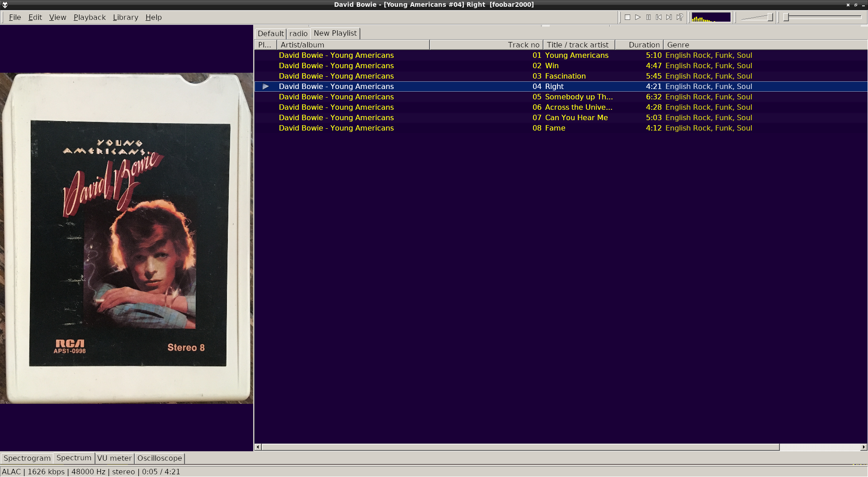
Task: Play a random track
Action: tap(679, 17)
